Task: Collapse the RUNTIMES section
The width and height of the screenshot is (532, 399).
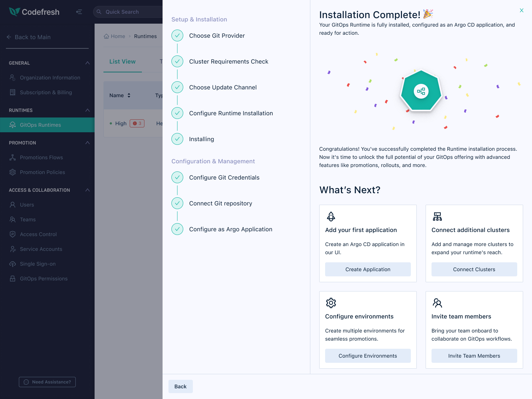Action: pyautogui.click(x=88, y=110)
